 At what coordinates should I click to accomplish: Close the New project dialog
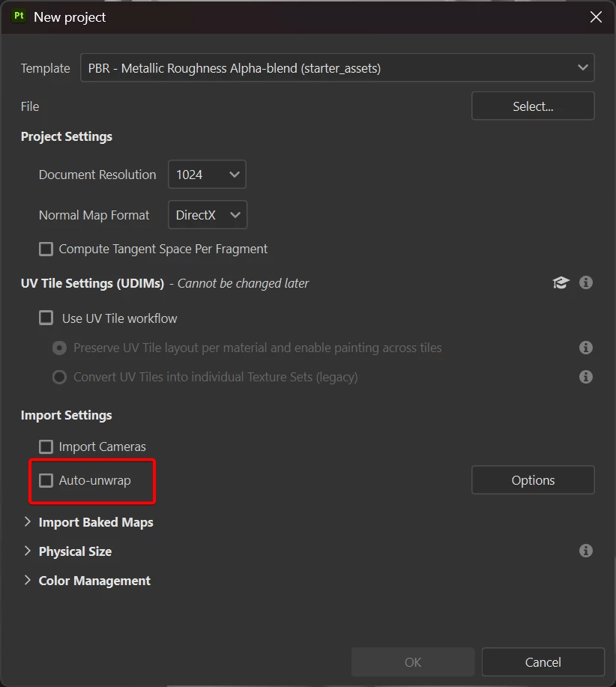pyautogui.click(x=596, y=17)
